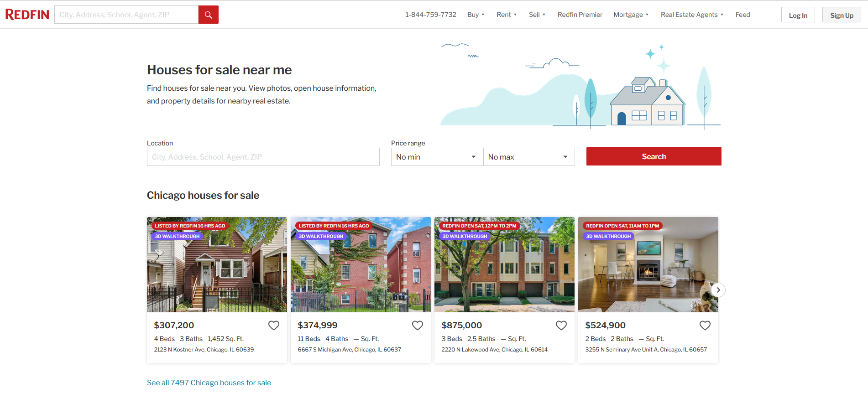Click the $875,000 price
Image resolution: width=868 pixels, height=393 pixels.
[x=461, y=325]
